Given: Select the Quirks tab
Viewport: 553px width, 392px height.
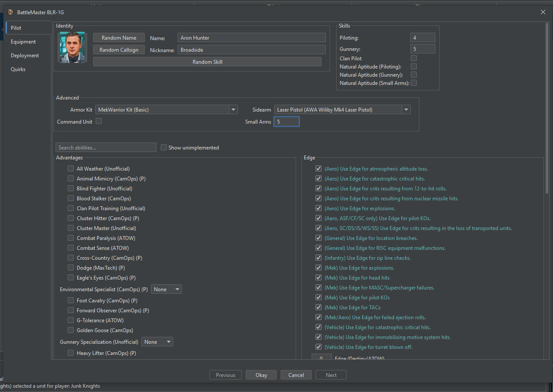Looking at the screenshot, I should (18, 69).
